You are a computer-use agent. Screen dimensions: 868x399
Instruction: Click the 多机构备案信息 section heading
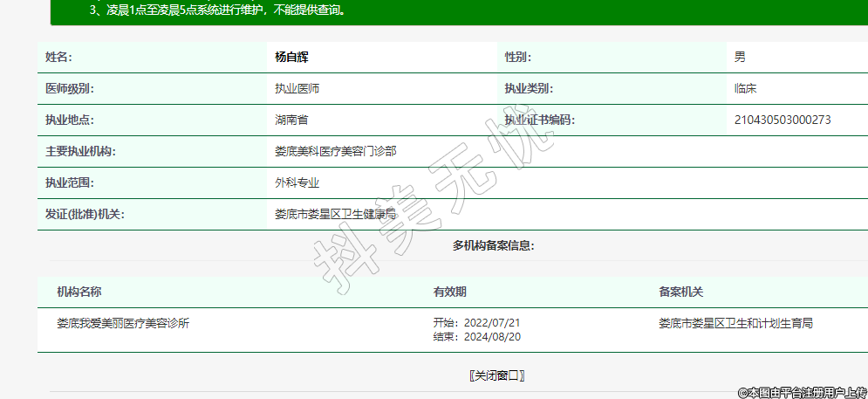click(x=493, y=246)
